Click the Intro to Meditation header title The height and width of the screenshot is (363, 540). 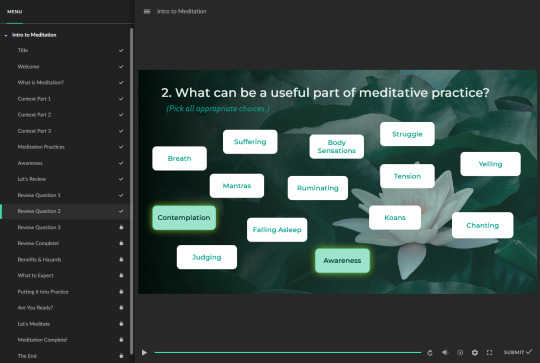181,11
